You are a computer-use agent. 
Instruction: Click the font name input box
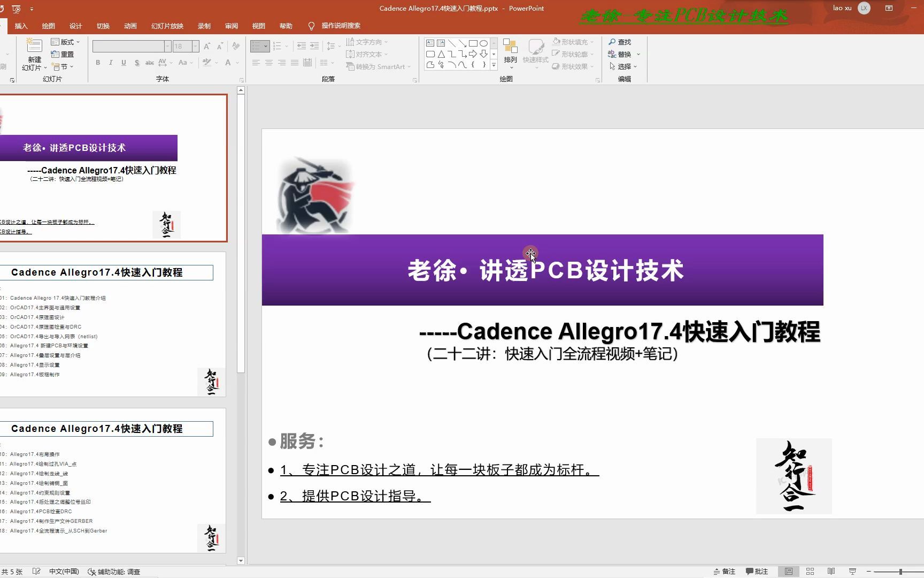coord(128,46)
